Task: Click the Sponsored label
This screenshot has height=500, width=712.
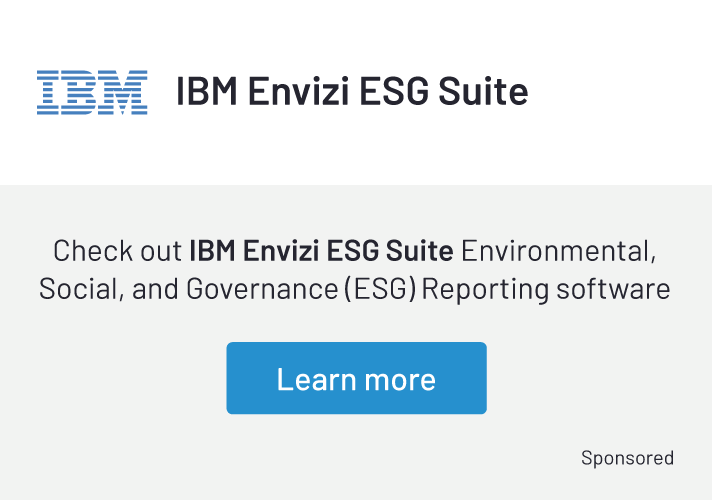Action: point(628,458)
